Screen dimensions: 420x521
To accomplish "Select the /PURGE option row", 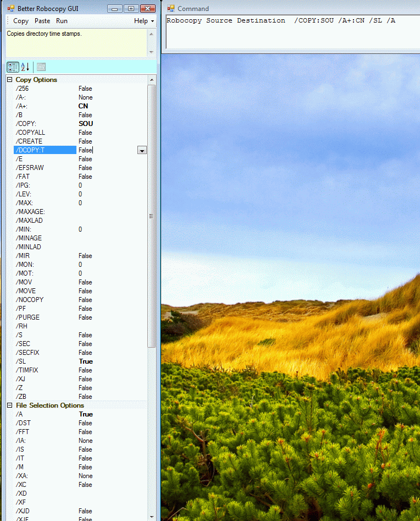I will pyautogui.click(x=81, y=317).
